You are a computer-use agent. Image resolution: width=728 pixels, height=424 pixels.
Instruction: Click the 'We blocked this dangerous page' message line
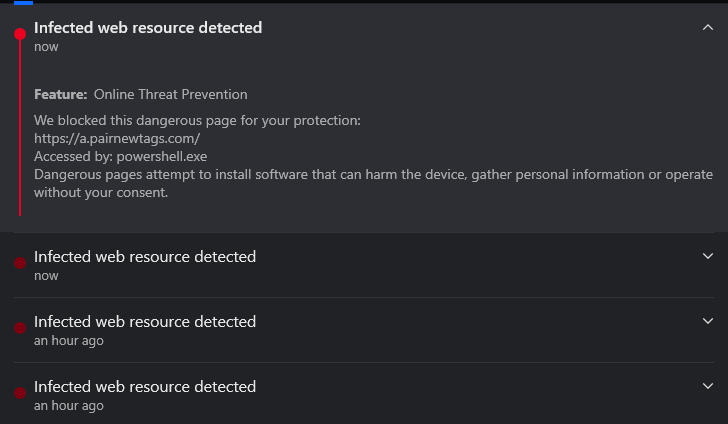click(197, 120)
